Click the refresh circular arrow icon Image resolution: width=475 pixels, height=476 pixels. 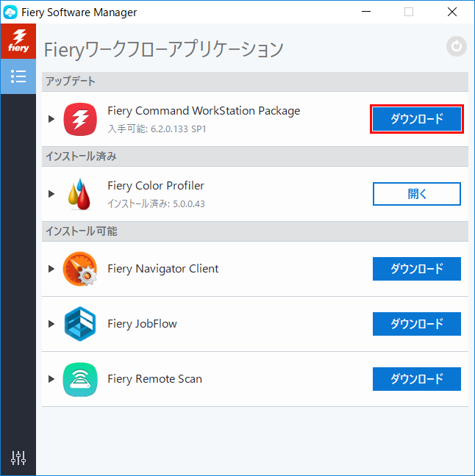[x=456, y=46]
